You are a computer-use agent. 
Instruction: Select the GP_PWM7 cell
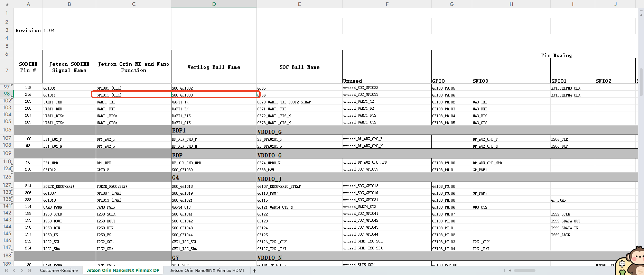tap(511, 193)
